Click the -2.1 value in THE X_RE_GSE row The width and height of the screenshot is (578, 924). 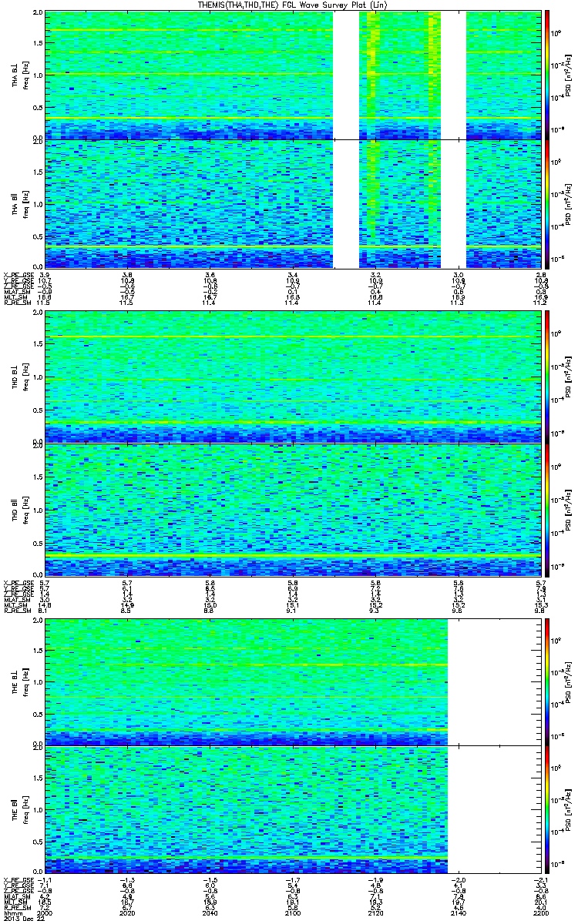[541, 879]
